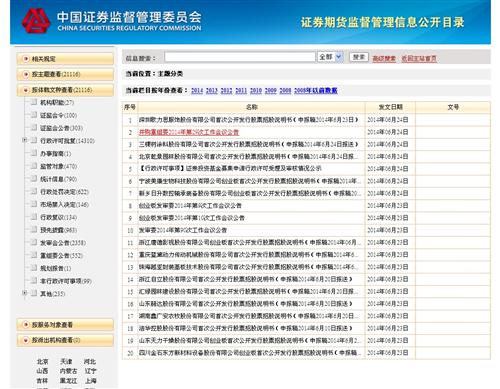Filter by year 2012 link
Image resolution: width=500 pixels, height=389 pixels.
click(226, 90)
